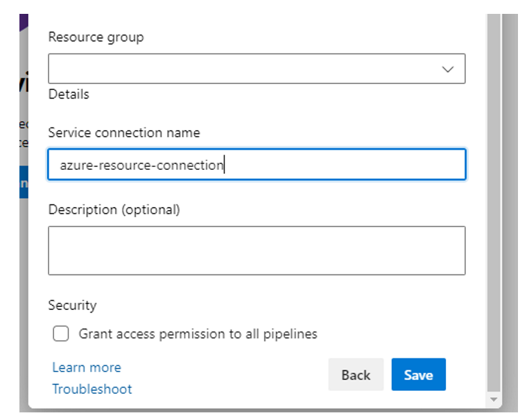
Task: Enable Grant access permission checkbox
Action: point(61,334)
